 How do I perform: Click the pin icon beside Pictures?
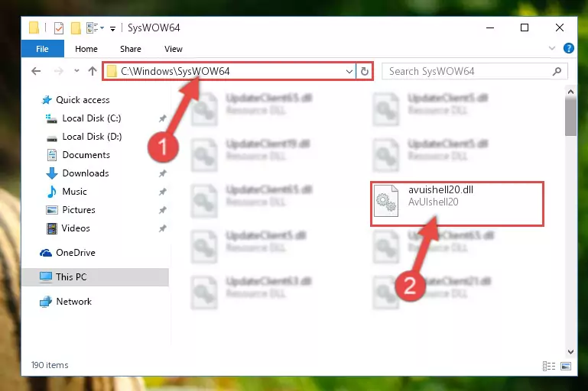(x=162, y=211)
